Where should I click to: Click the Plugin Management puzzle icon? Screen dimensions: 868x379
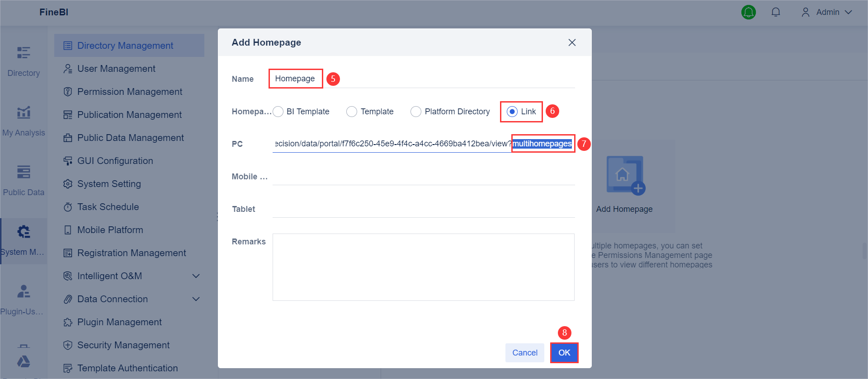(68, 322)
